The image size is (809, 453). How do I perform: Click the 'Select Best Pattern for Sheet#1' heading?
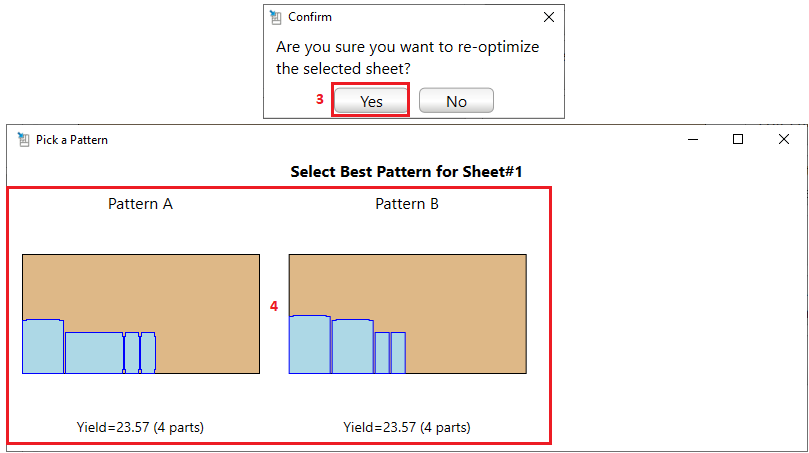tap(407, 171)
